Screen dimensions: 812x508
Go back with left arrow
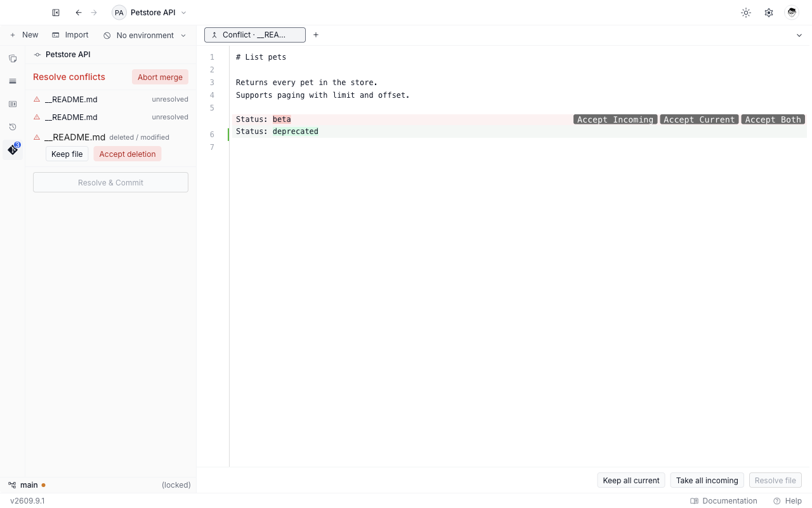pos(79,13)
